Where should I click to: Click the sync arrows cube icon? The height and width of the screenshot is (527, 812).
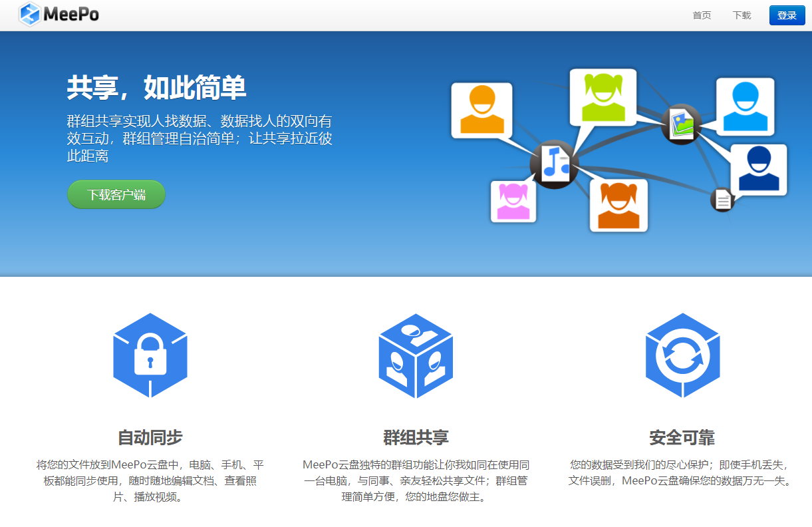tap(682, 356)
